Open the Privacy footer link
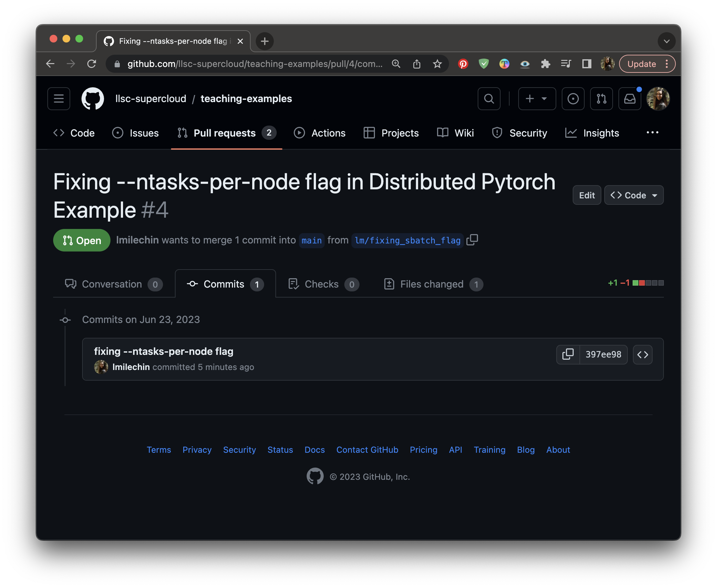The height and width of the screenshot is (588, 717). pos(197,450)
